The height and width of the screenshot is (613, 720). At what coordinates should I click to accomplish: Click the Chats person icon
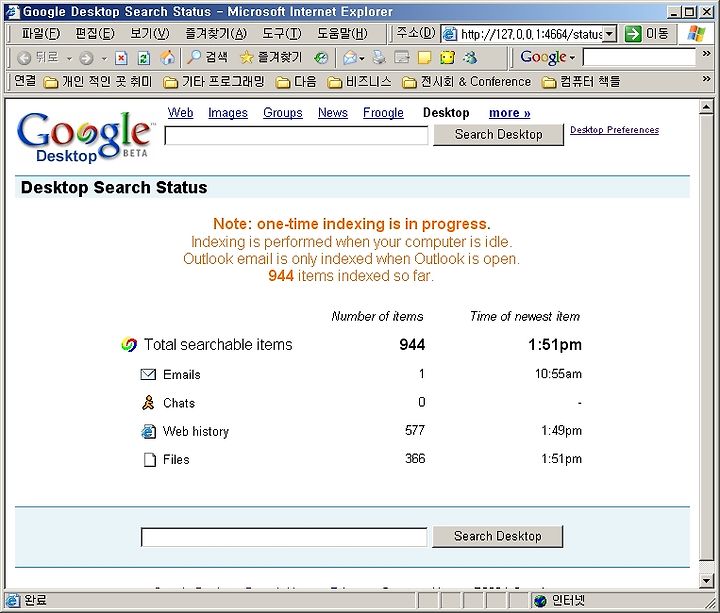tap(148, 403)
